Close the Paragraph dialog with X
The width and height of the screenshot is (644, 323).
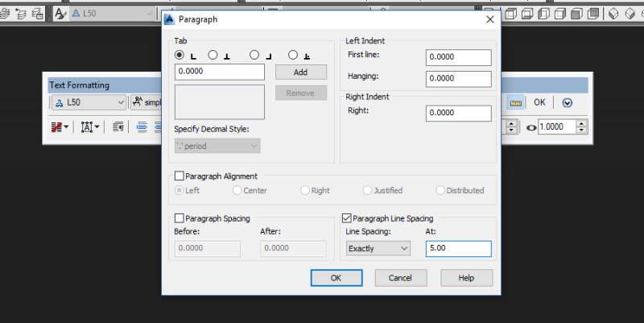click(x=490, y=19)
